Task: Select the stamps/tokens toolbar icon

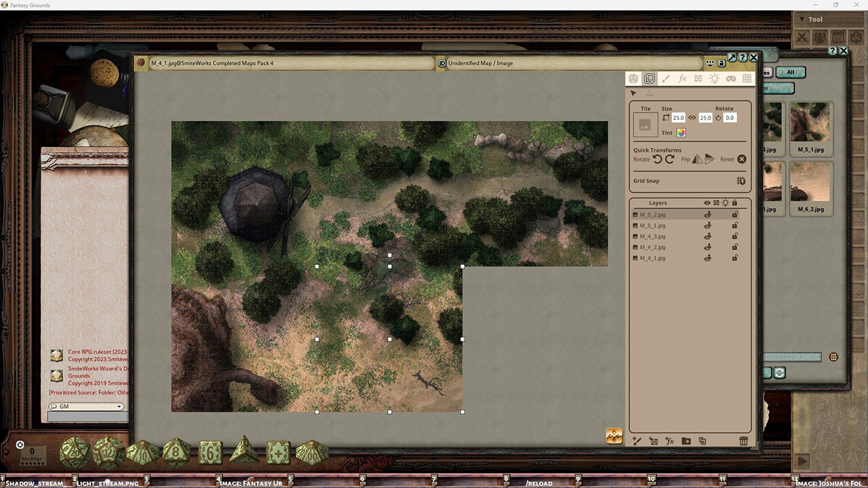Action: tap(698, 78)
